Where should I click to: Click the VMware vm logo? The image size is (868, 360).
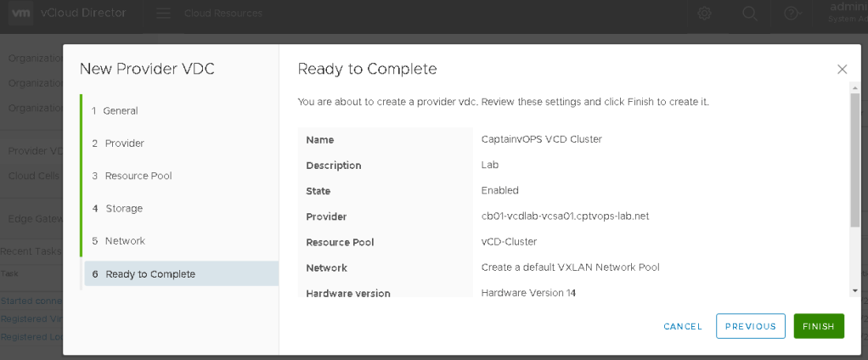pyautogui.click(x=21, y=14)
